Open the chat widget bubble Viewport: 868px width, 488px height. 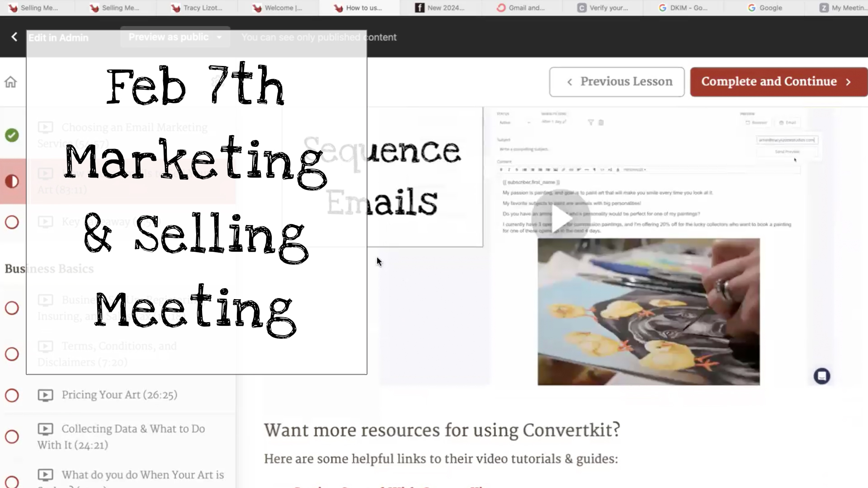[x=821, y=376]
